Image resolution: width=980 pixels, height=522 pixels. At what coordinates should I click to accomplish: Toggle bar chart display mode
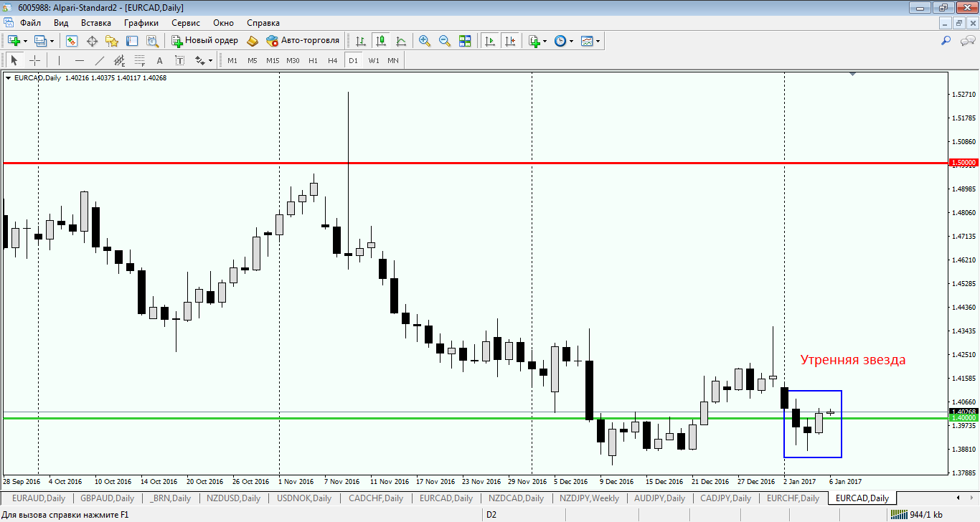(360, 41)
